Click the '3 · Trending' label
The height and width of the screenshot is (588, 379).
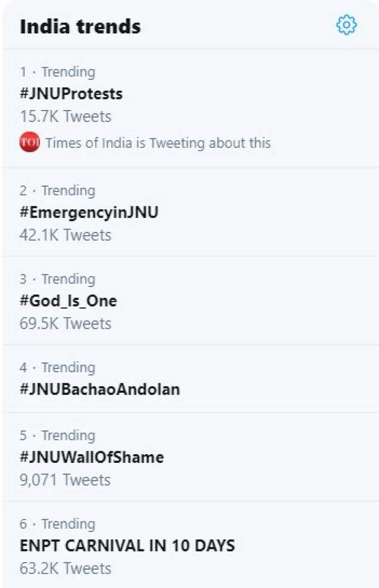pyautogui.click(x=57, y=279)
